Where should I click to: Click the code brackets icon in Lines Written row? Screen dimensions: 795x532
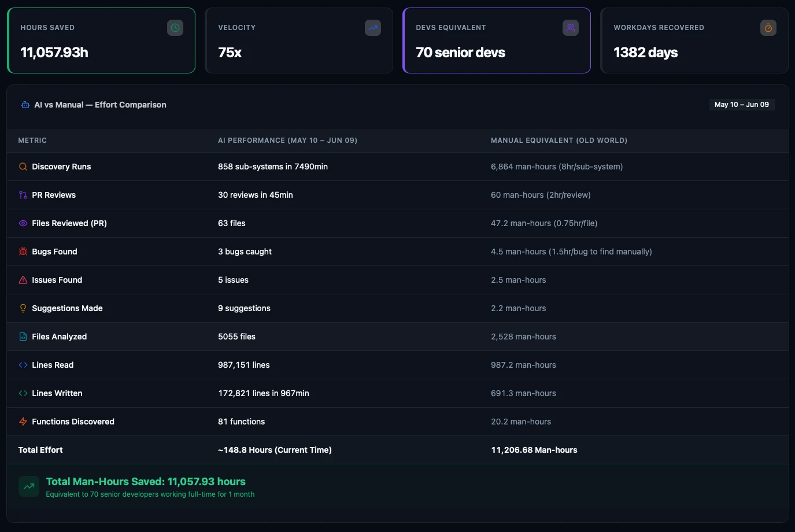click(x=23, y=393)
